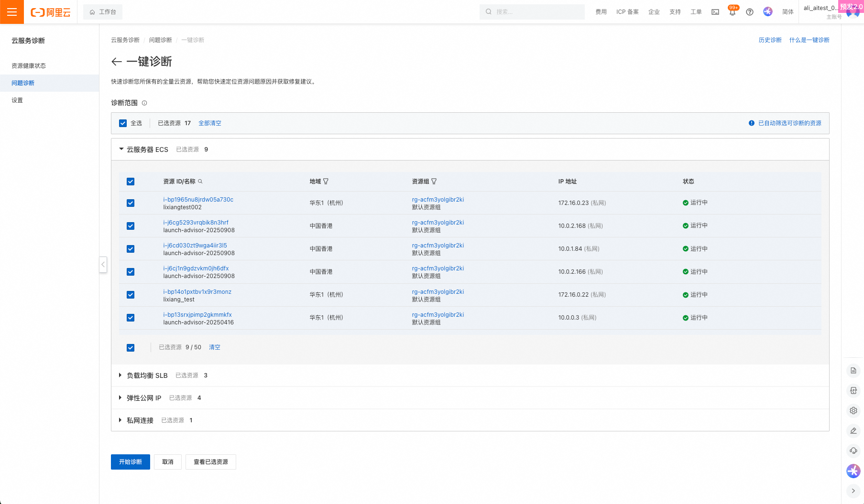Filter by 地域 column funnel icon

point(326,182)
